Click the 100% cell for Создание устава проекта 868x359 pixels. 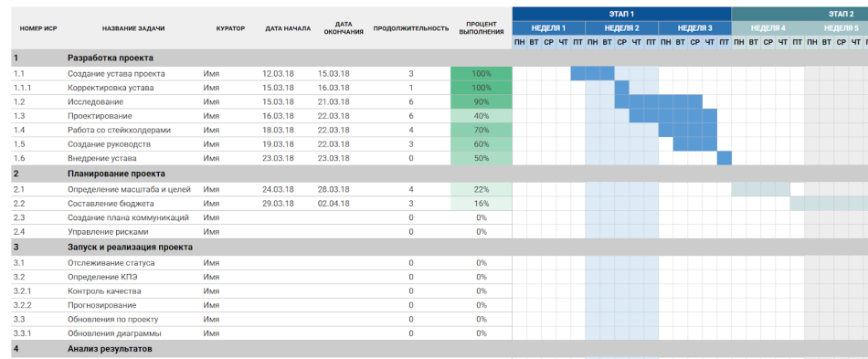click(x=482, y=74)
